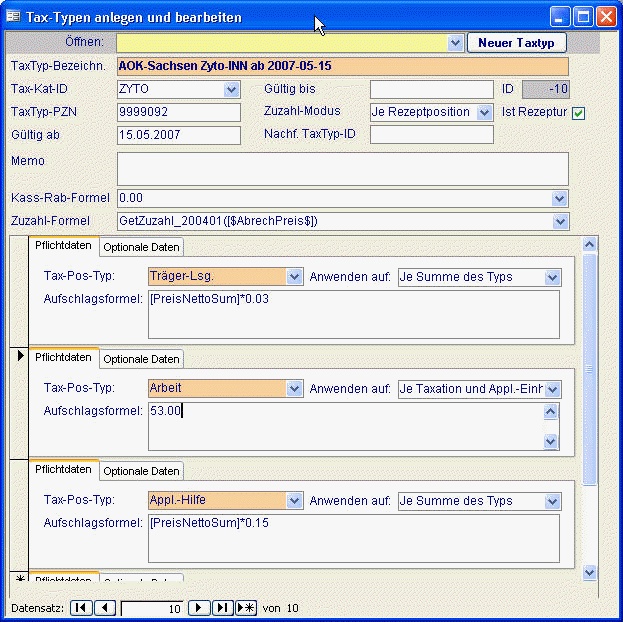Expand the Kass-Rab-Formel dropdown
The height and width of the screenshot is (622, 623).
[x=559, y=198]
